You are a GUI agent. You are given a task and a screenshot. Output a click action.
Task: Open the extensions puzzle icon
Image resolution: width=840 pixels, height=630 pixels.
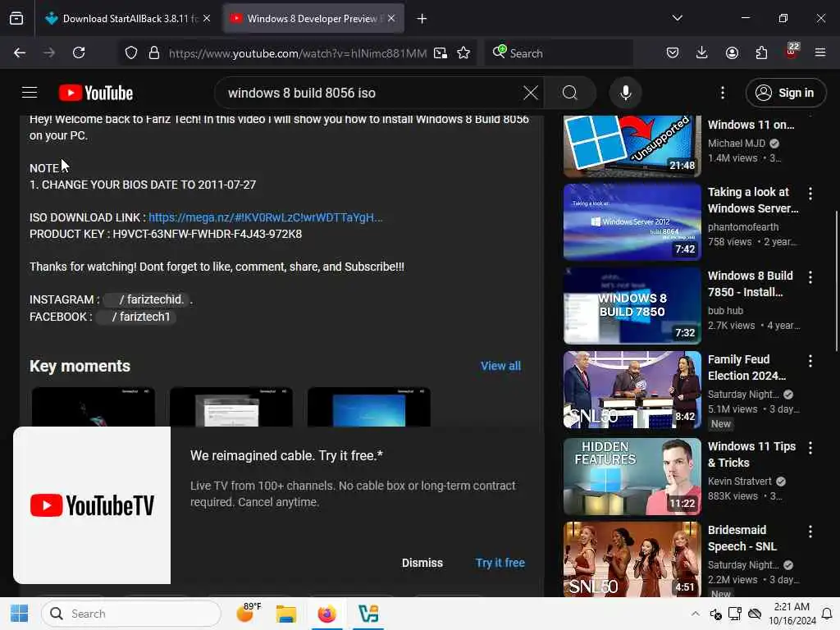click(761, 53)
